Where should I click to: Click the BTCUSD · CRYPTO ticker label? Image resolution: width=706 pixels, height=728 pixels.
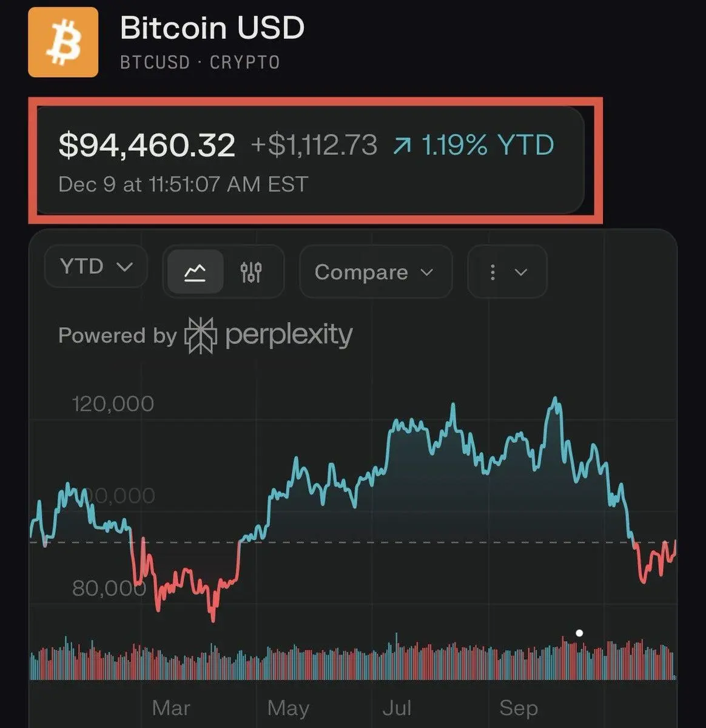tap(200, 62)
